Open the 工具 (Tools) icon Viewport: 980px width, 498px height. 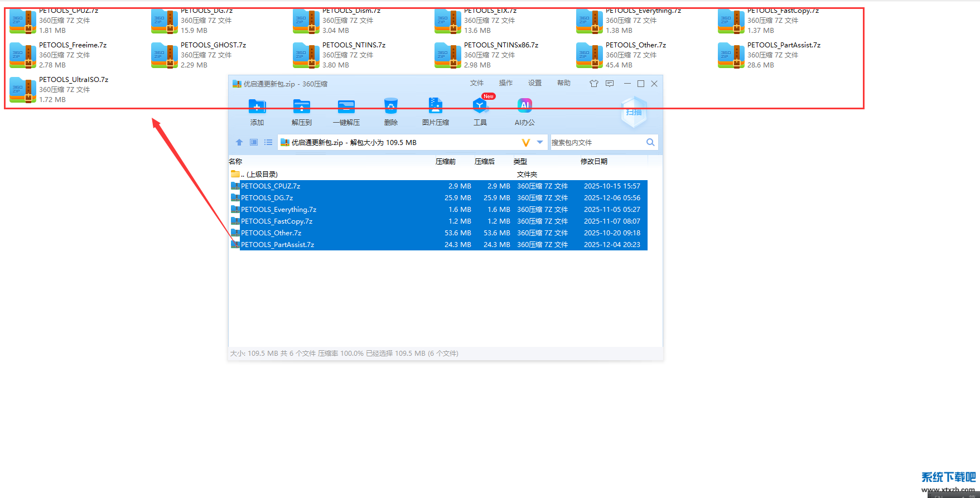(x=480, y=107)
